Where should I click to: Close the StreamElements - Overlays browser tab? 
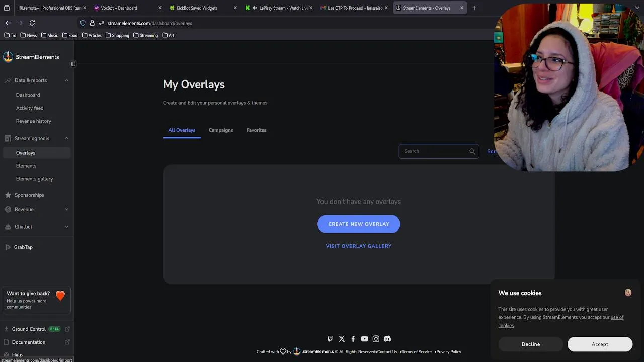(x=461, y=8)
